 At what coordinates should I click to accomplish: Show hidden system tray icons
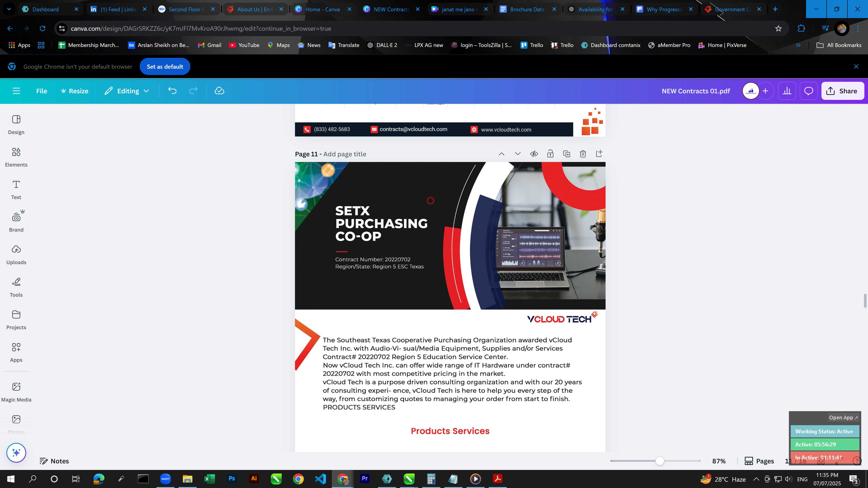click(756, 479)
